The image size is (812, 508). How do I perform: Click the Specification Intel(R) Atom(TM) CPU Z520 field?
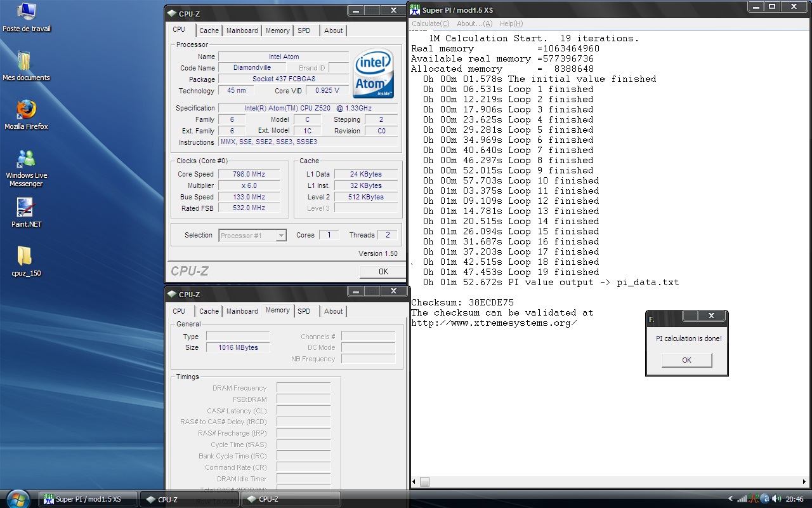[308, 108]
